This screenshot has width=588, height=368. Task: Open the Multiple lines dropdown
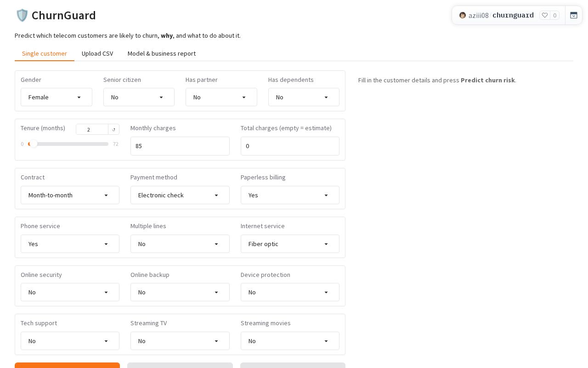[x=180, y=244]
